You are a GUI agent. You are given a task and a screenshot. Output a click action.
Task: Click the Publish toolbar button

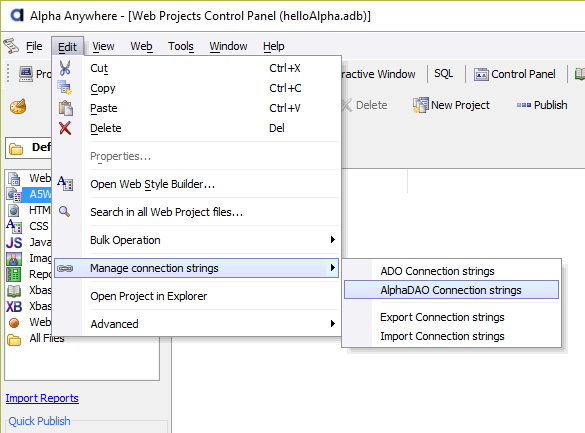click(542, 105)
